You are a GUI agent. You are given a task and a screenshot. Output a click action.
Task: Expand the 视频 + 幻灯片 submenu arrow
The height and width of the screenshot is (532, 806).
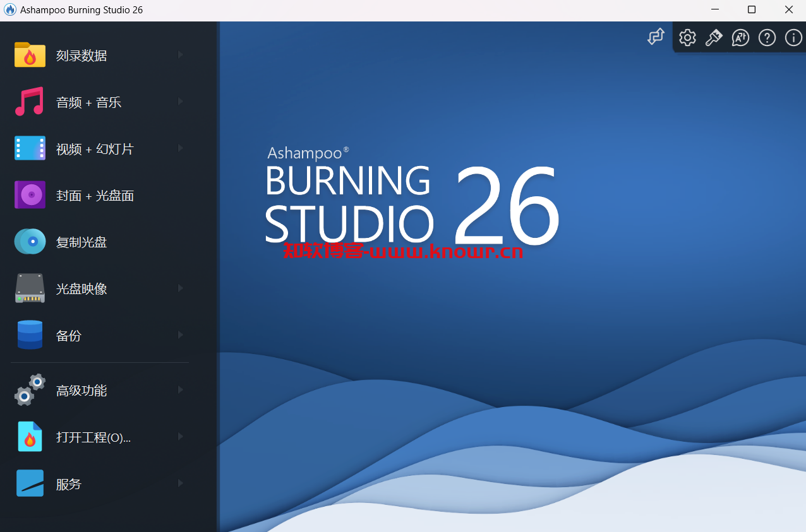(x=180, y=148)
